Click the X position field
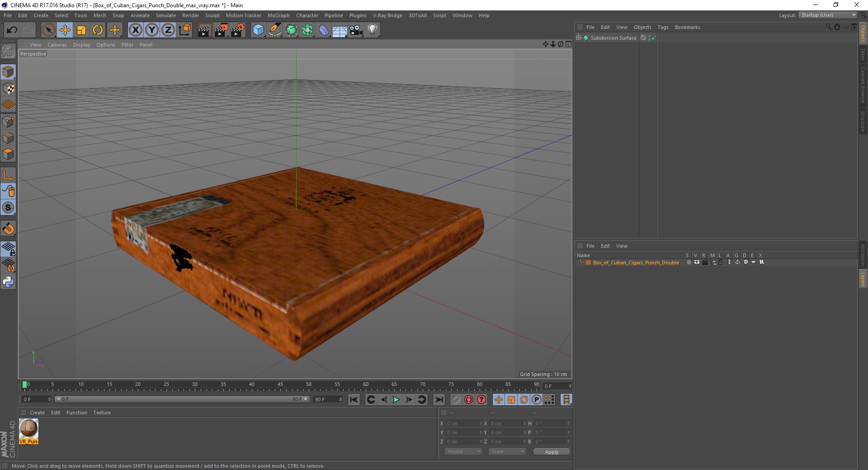The width and height of the screenshot is (868, 470). [x=463, y=423]
